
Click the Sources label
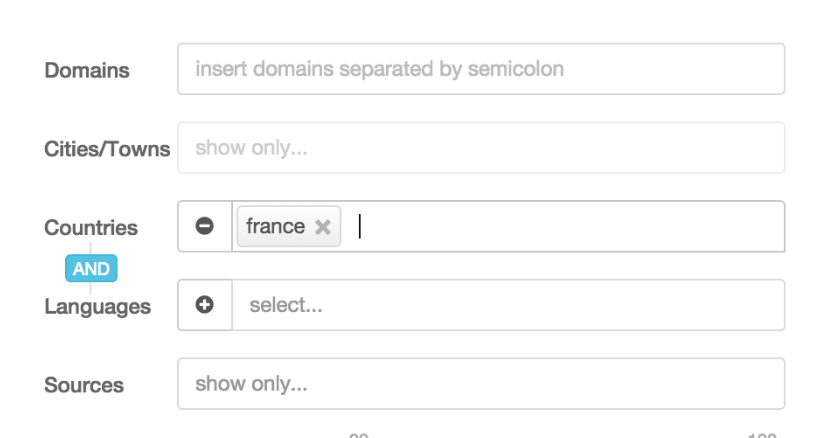pos(84,385)
